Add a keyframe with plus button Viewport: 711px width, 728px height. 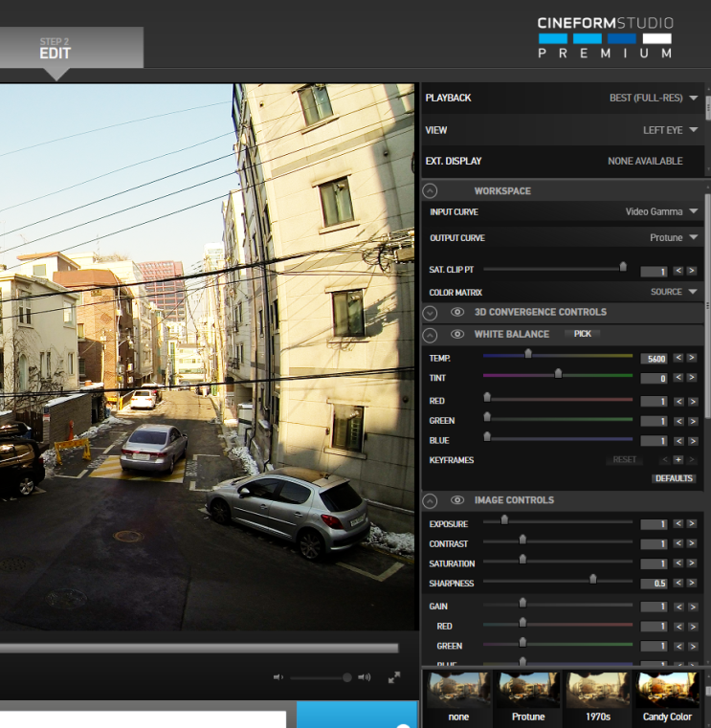678,459
